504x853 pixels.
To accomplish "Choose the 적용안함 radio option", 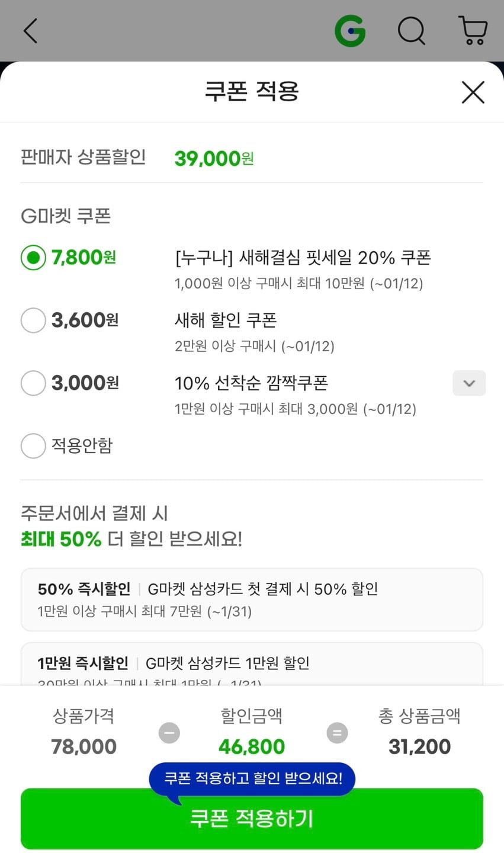I will click(33, 446).
